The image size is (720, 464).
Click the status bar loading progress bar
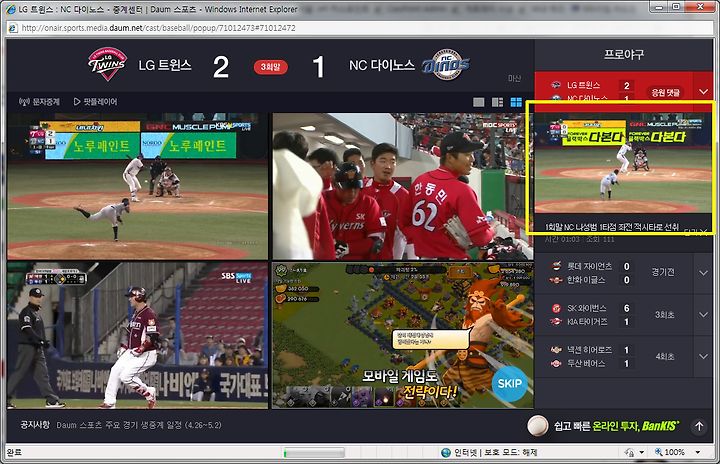point(314,453)
